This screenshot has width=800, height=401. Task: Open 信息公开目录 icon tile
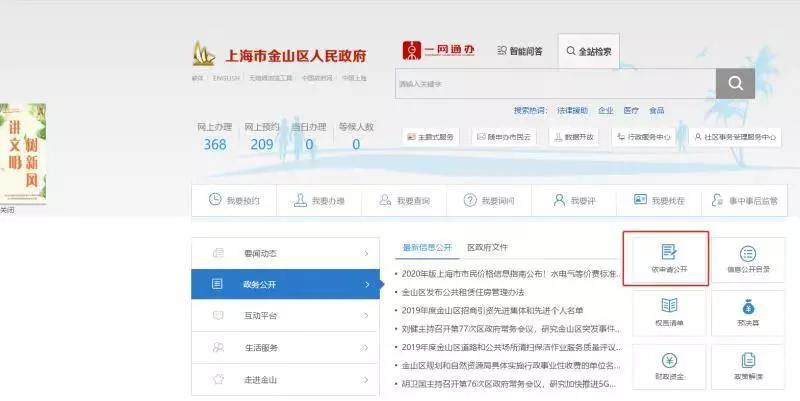tap(747, 259)
